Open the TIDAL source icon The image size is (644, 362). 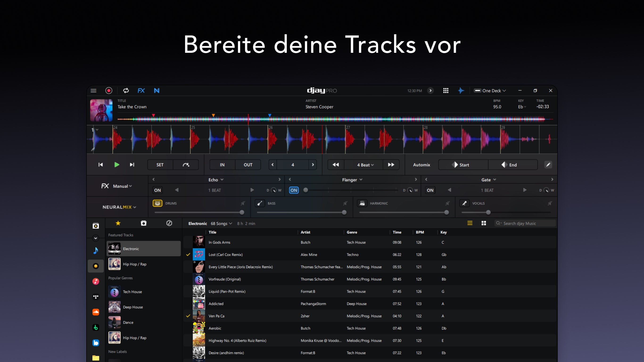pyautogui.click(x=96, y=297)
